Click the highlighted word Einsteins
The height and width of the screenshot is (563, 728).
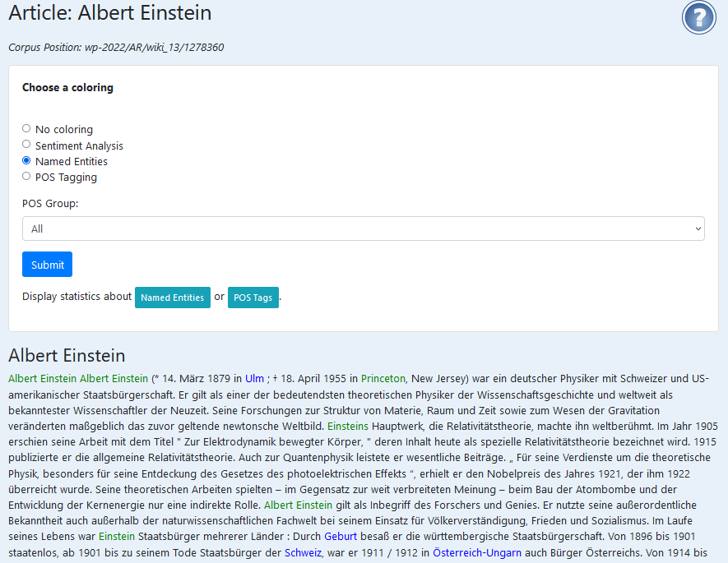348,426
